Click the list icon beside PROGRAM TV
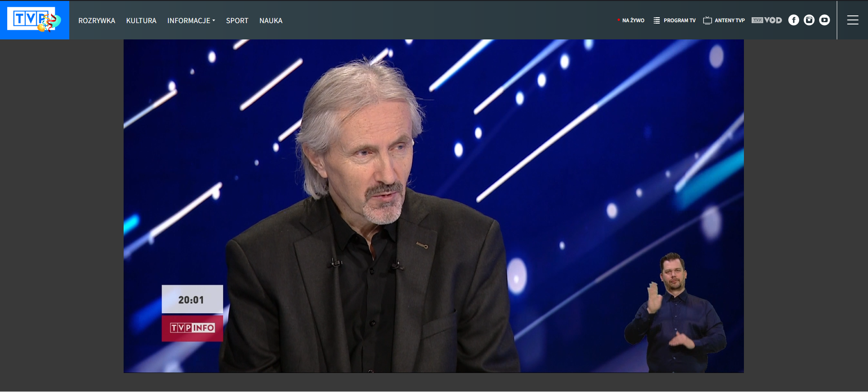The image size is (868, 392). [657, 20]
